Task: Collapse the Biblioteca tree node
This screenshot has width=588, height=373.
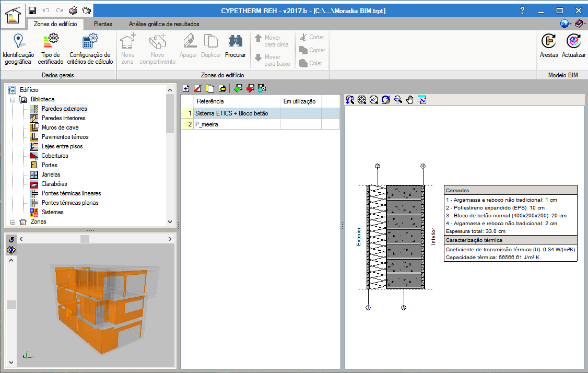Action: pos(13,100)
